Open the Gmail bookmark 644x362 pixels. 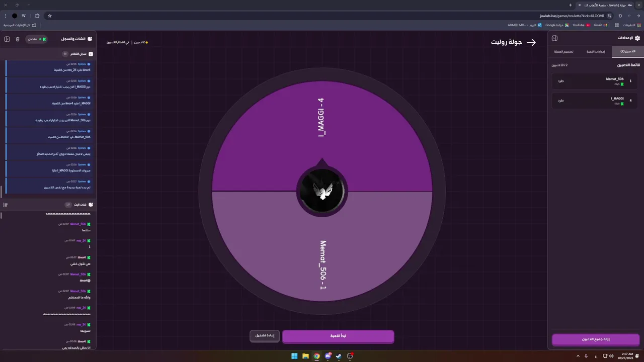600,25
